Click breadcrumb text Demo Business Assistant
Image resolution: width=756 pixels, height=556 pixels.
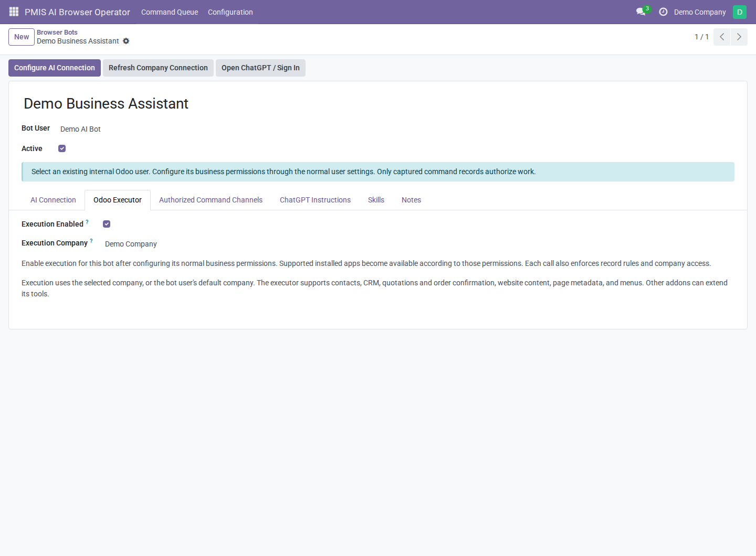[x=78, y=41]
